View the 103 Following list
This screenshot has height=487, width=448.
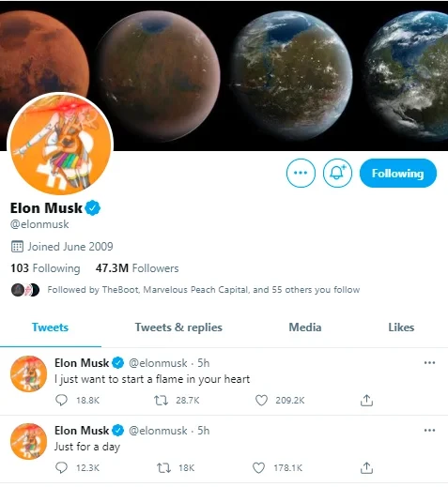45,268
